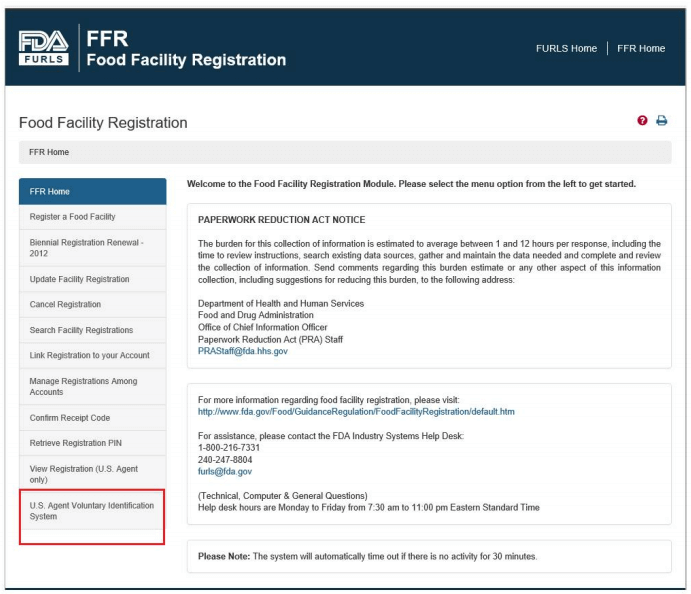Viewport: 691px width, 594px height.
Task: Open U.S. Agent Voluntary Identification System
Action: tap(92, 511)
